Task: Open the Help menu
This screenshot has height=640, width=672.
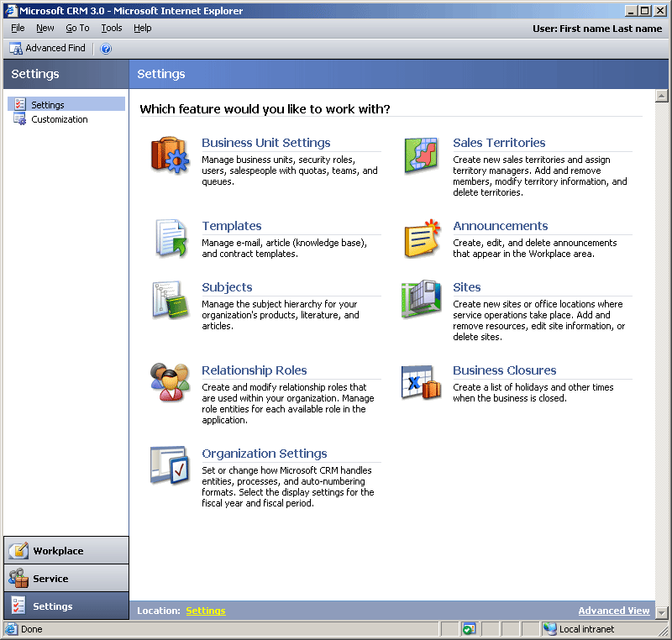Action: click(142, 28)
